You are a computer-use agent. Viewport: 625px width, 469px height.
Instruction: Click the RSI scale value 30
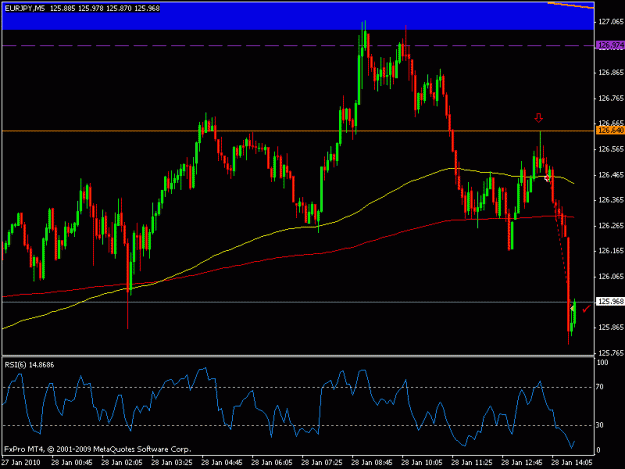pyautogui.click(x=600, y=425)
